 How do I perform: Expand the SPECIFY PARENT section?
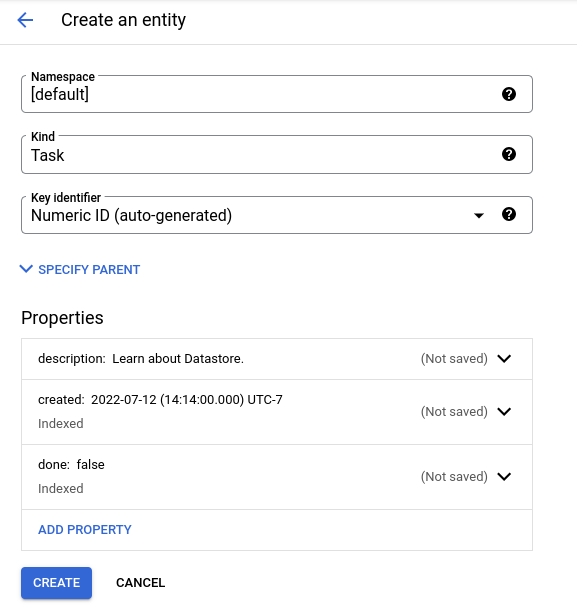(89, 269)
